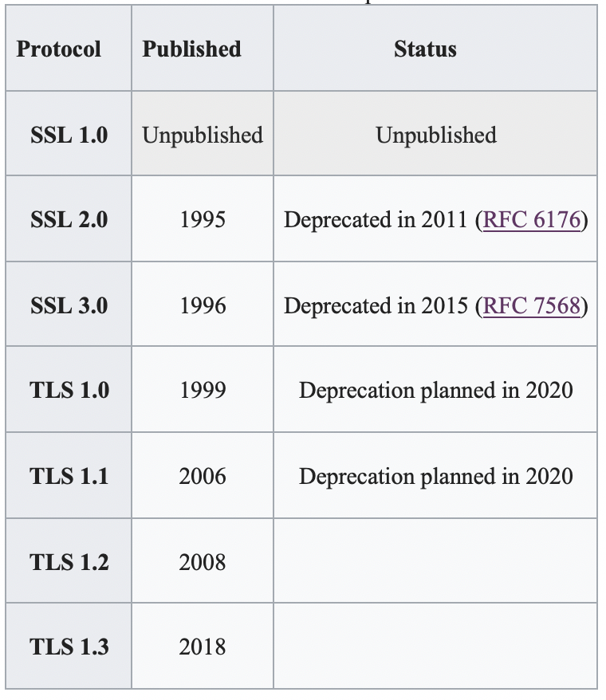This screenshot has height=700, width=606.
Task: Click the Status column header
Action: 425,49
